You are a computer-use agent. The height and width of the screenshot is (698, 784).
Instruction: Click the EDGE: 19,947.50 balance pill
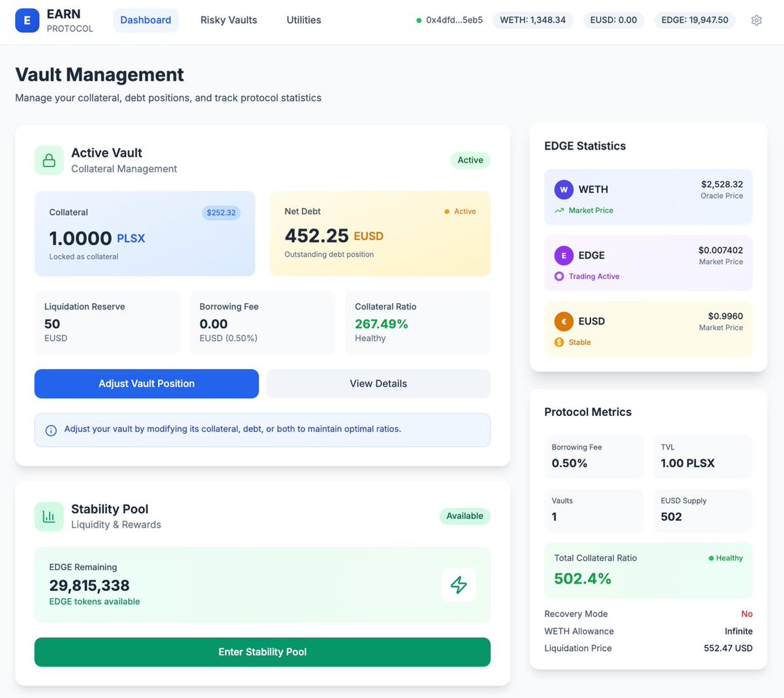coord(695,20)
